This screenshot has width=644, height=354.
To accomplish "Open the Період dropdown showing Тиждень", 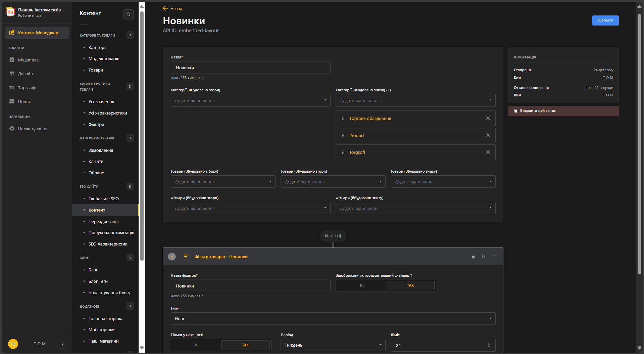I will click(333, 345).
